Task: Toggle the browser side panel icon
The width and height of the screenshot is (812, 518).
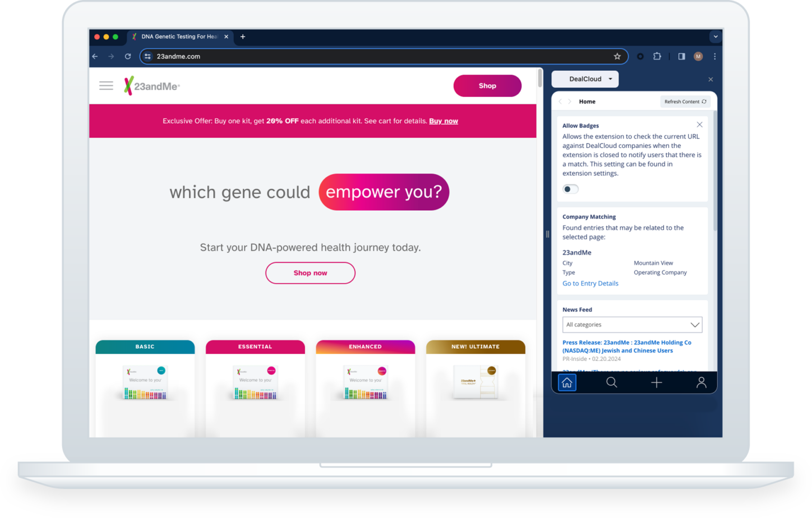Action: point(681,57)
